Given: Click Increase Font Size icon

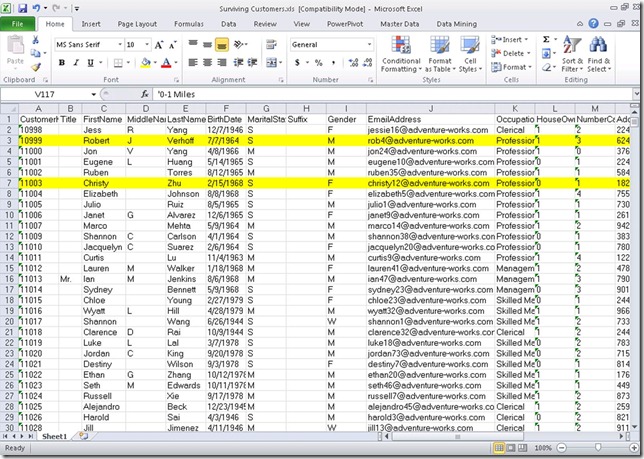Looking at the screenshot, I should [159, 45].
